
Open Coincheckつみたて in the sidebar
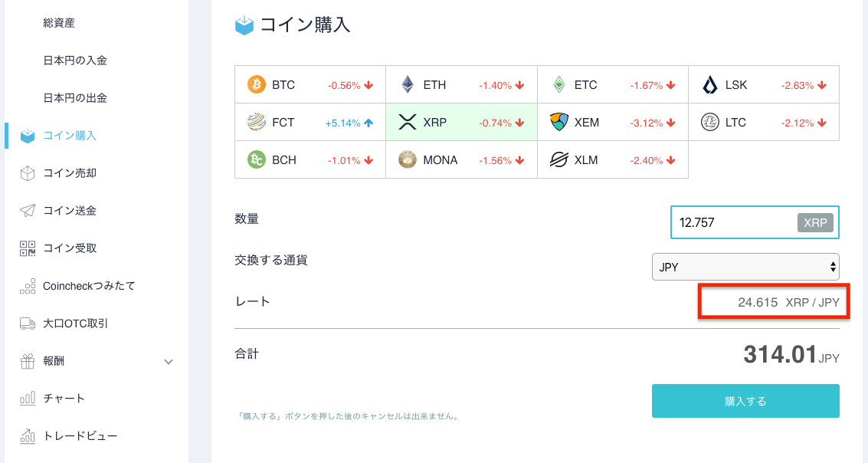(89, 286)
